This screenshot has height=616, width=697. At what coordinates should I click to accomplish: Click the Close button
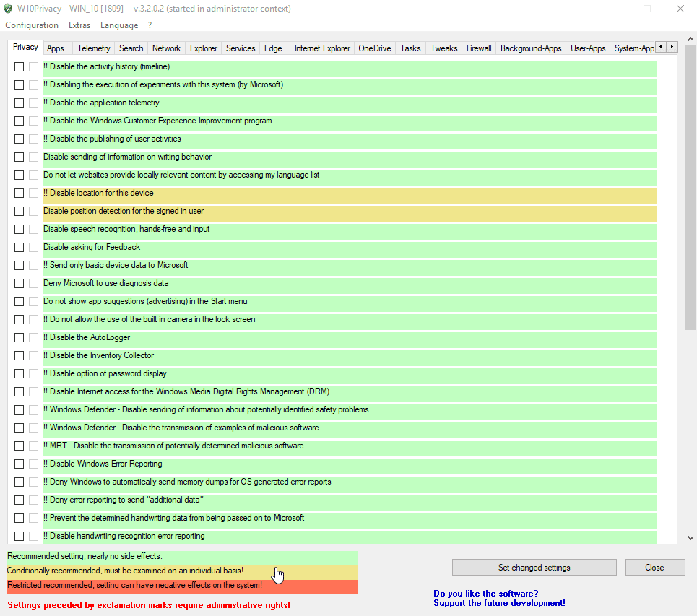(x=655, y=568)
